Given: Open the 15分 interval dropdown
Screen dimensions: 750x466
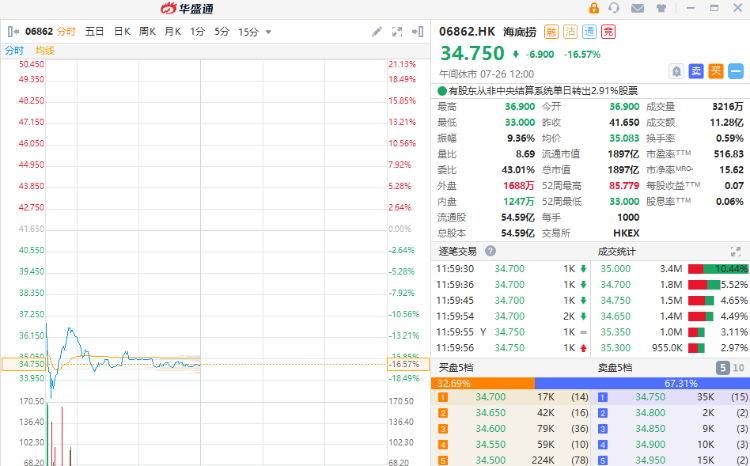Looking at the screenshot, I should 254,32.
